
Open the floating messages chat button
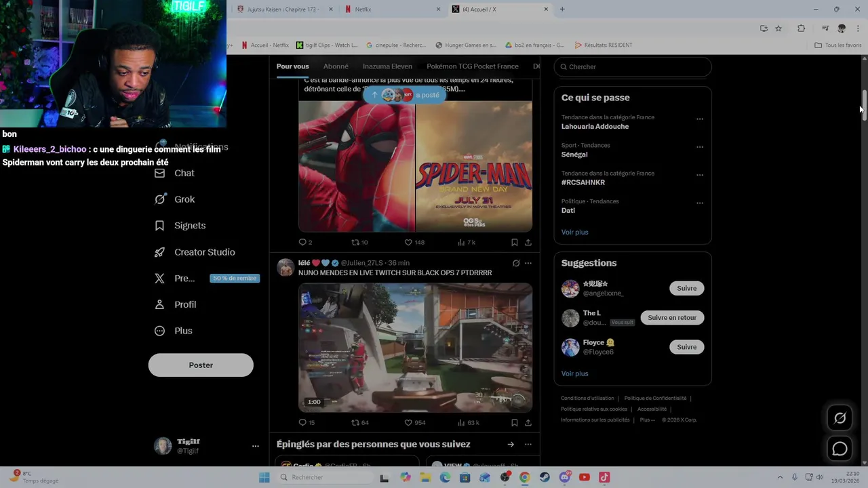pyautogui.click(x=840, y=449)
